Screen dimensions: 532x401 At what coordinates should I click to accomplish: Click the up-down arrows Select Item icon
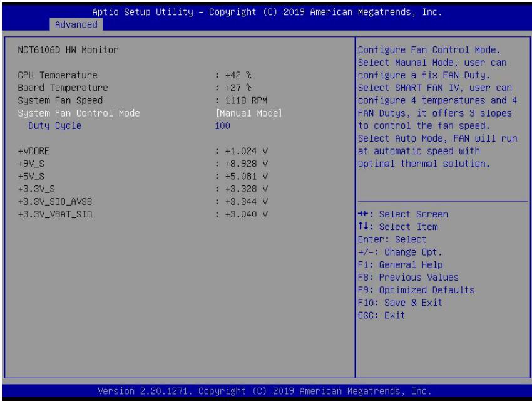[363, 226]
